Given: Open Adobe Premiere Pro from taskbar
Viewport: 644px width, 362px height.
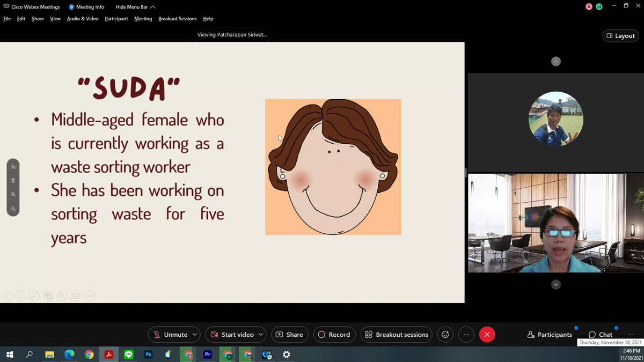Looking at the screenshot, I should [207, 354].
